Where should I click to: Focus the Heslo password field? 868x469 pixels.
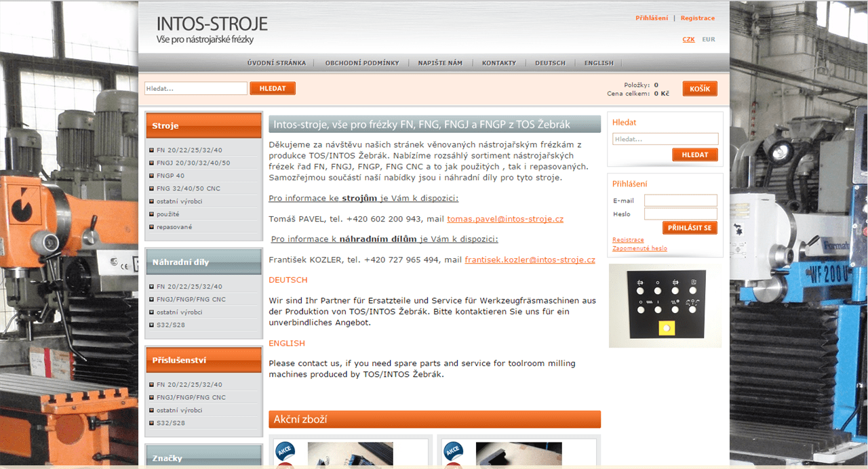(x=681, y=214)
